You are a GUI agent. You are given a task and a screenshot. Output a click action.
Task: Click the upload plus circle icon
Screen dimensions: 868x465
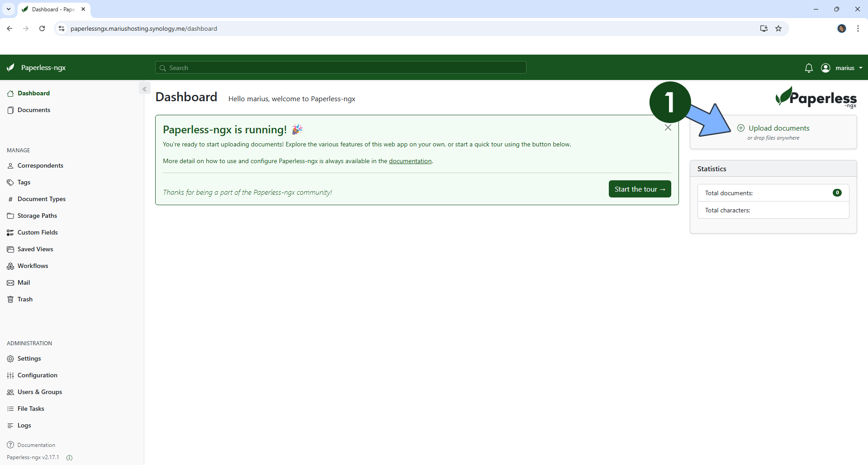pyautogui.click(x=741, y=128)
